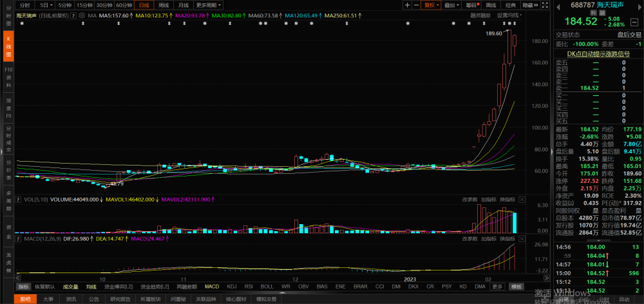Select KDJ indicator
Image resolution: width=644 pixels, height=304 pixels.
point(232,287)
